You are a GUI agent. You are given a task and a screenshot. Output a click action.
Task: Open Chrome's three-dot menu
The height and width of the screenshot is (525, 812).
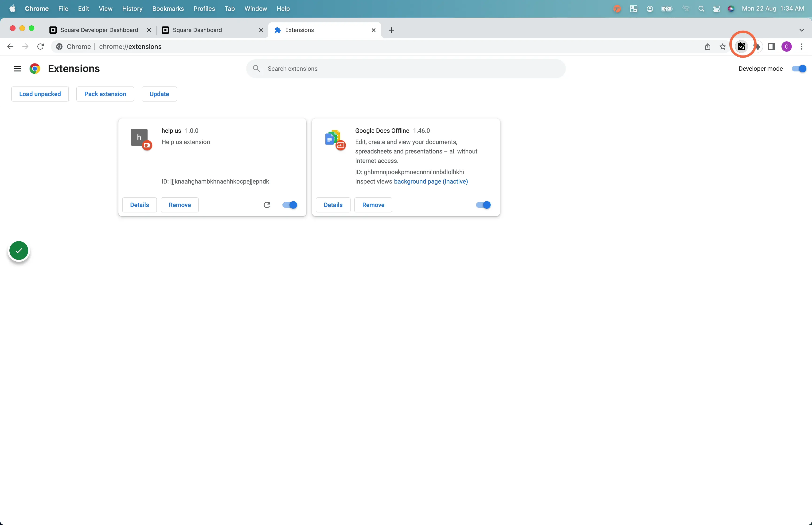(x=801, y=47)
